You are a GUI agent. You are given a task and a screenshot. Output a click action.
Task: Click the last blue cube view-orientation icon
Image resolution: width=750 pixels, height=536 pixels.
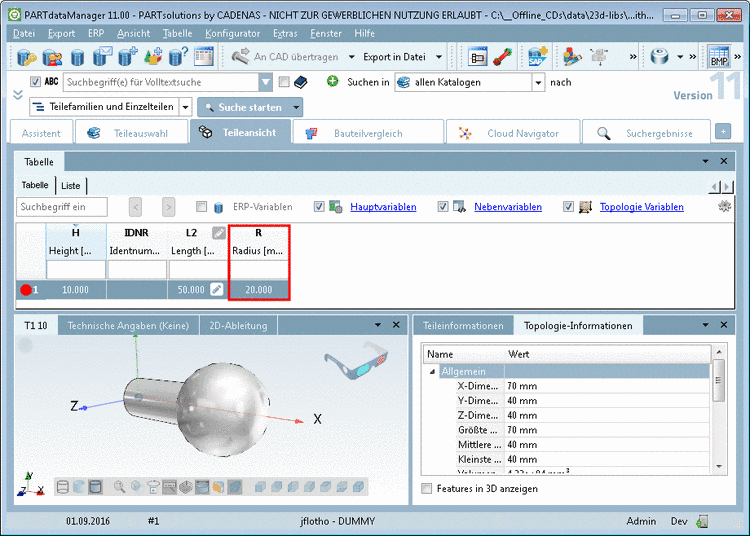358,487
